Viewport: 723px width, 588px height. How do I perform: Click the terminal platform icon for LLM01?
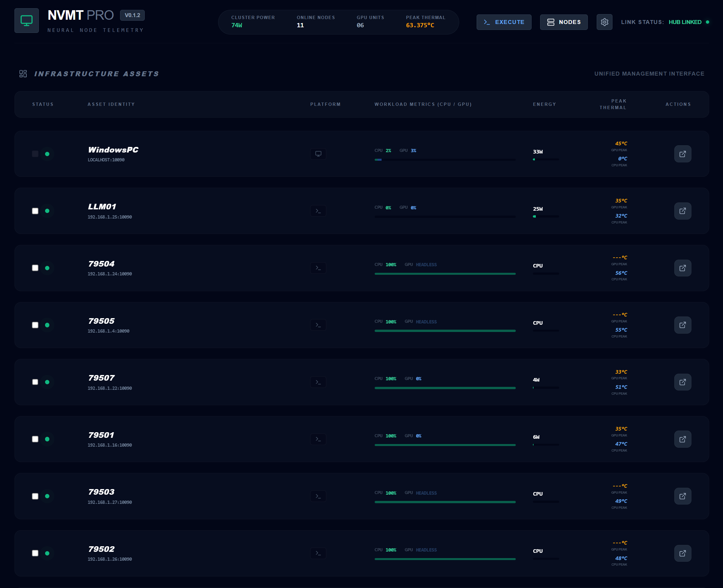click(x=318, y=211)
